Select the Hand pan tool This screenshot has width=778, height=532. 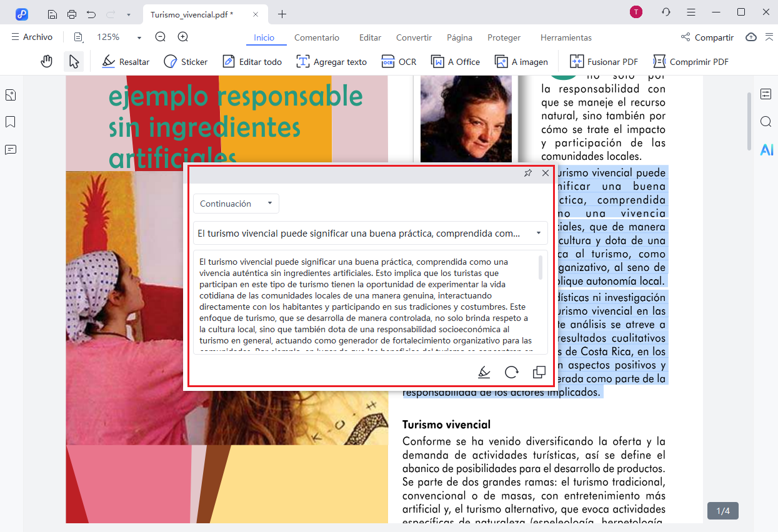46,61
